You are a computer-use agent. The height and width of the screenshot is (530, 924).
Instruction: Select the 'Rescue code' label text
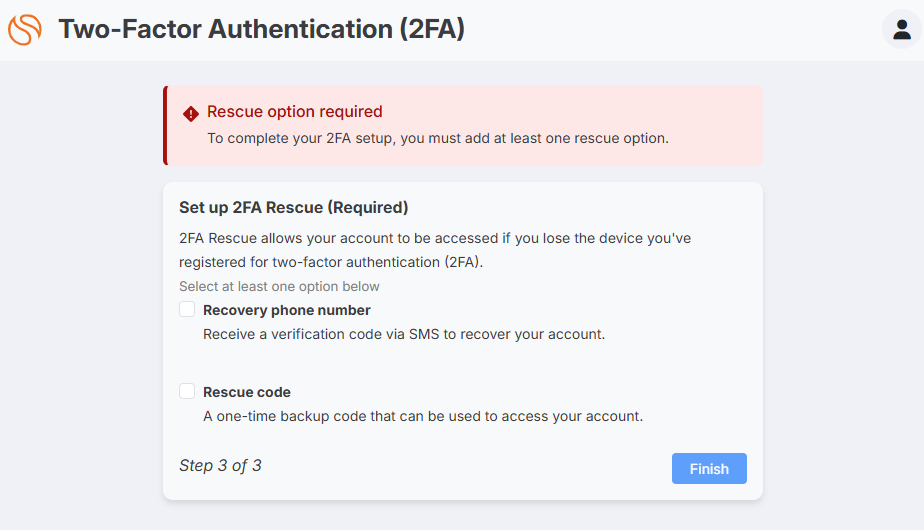click(246, 392)
